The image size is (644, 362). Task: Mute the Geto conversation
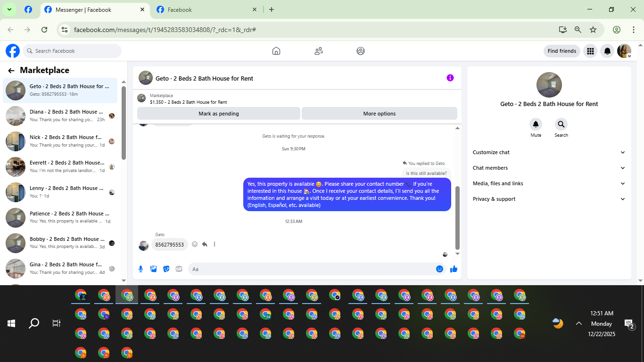(536, 124)
